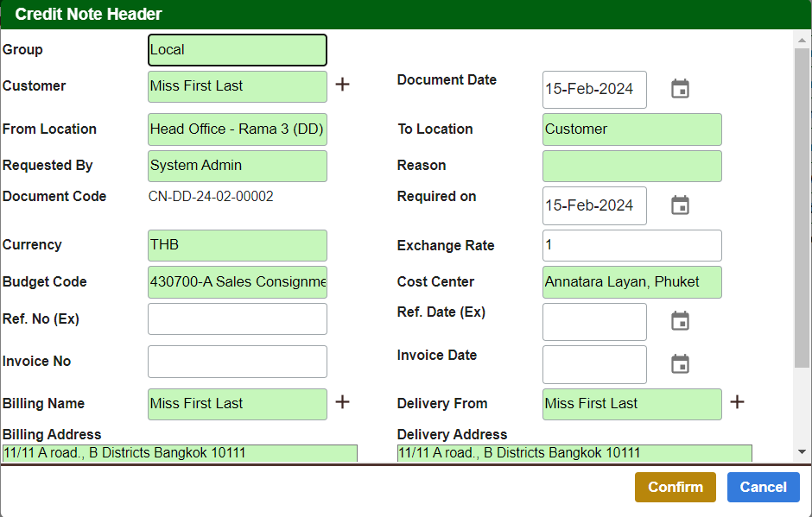Open the Document Date calendar picker
The height and width of the screenshot is (517, 812).
click(x=680, y=88)
